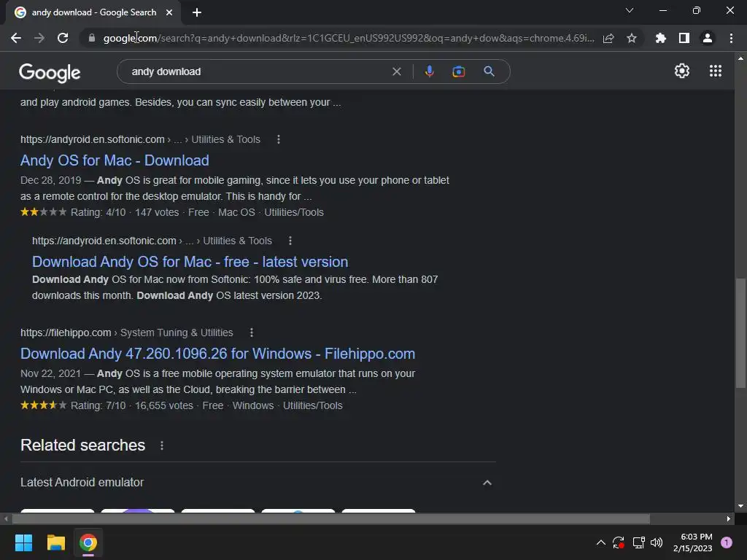Click the Related searches heading
747x560 pixels.
coord(83,446)
